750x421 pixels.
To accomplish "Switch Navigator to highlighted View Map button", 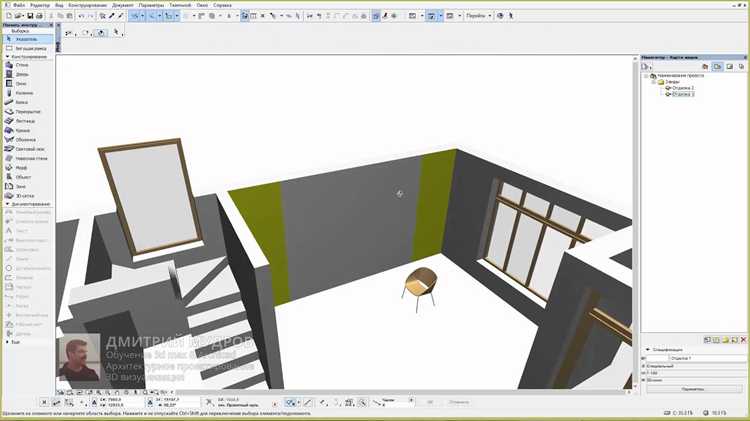I will [x=717, y=66].
